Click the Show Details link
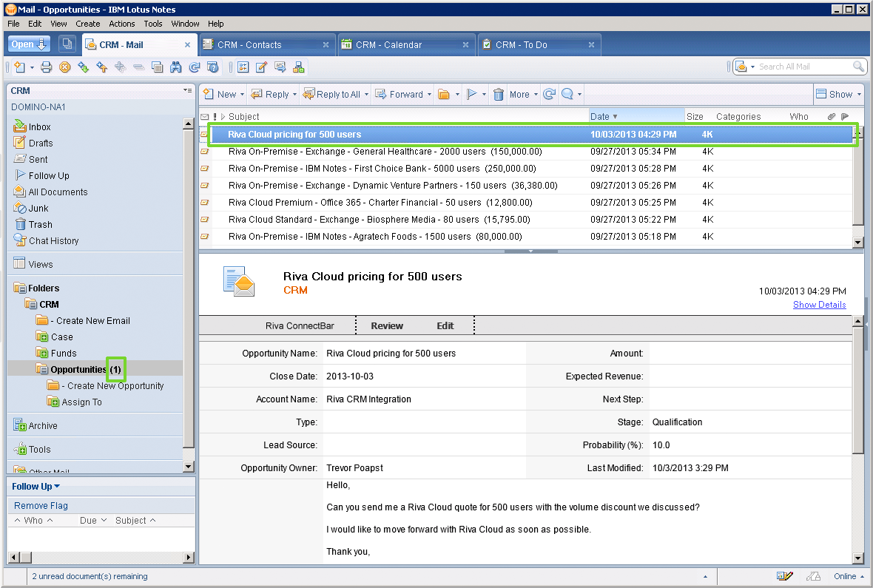Image resolution: width=873 pixels, height=588 pixels. click(819, 305)
